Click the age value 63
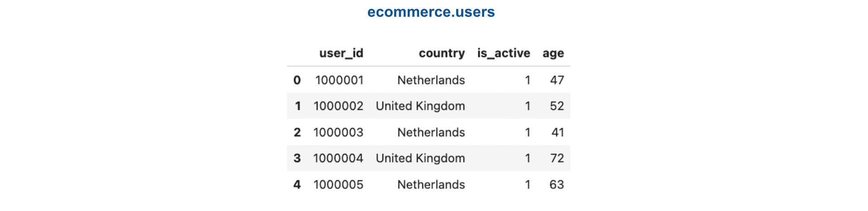The height and width of the screenshot is (211, 868). (x=557, y=184)
